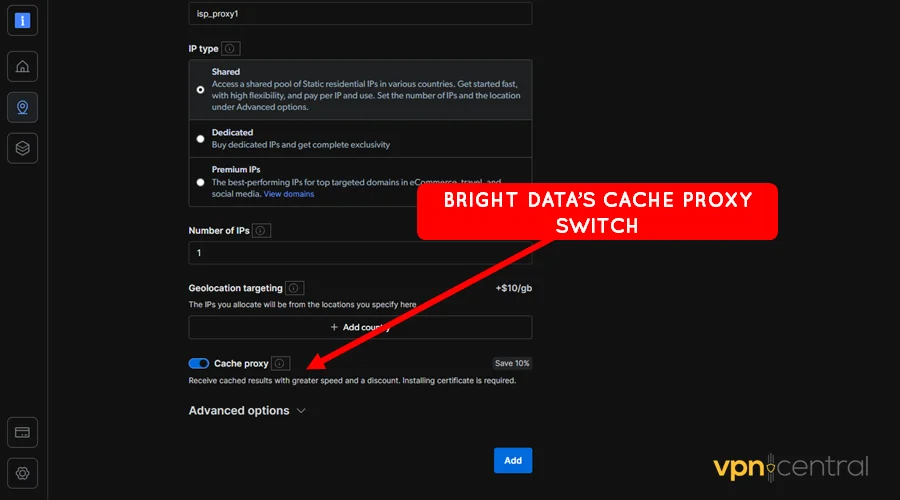Go to the home icon in sidebar
The image size is (900, 500).
22,67
